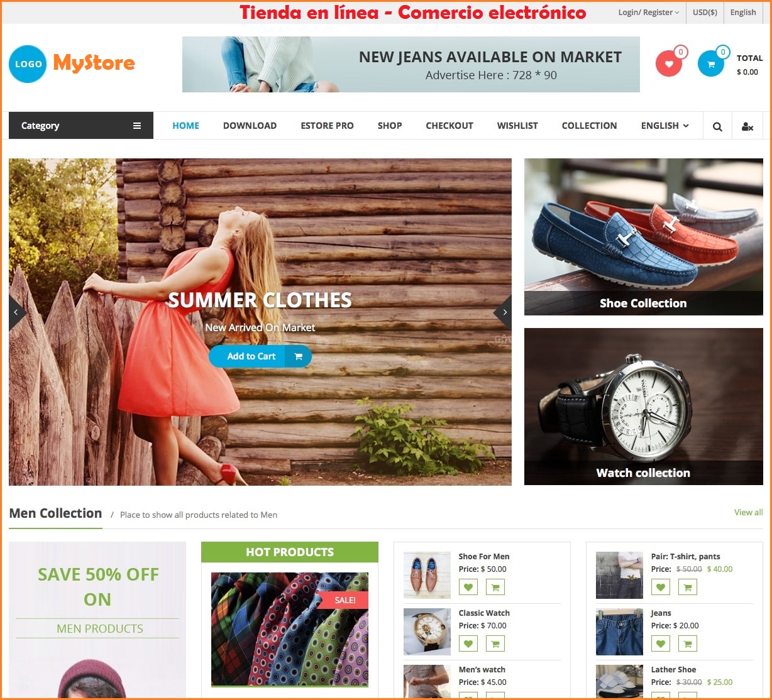Click the search magnifier icon in navigation bar
Screen dimensions: 772x700
click(x=717, y=126)
